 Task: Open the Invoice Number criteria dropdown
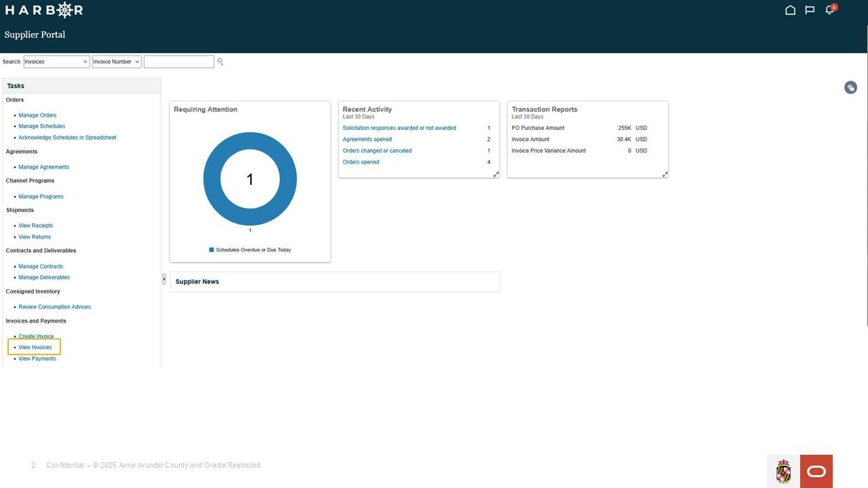tap(117, 62)
